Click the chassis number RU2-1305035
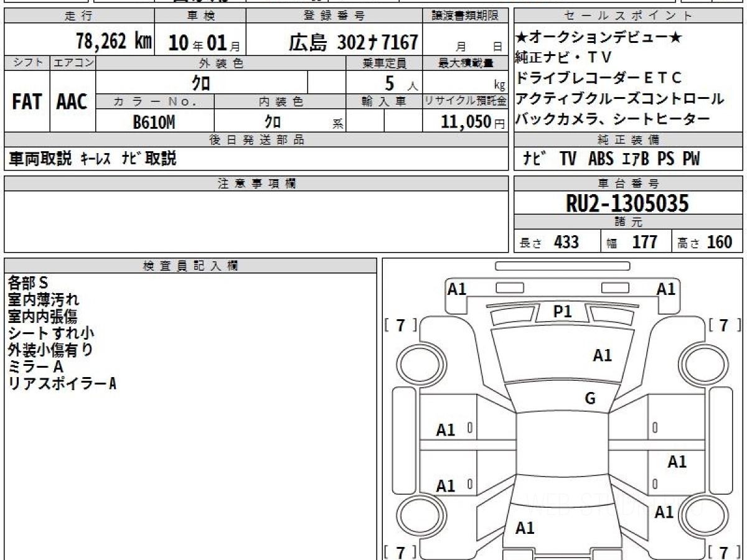Viewport: 747px width, 560px height. (627, 203)
